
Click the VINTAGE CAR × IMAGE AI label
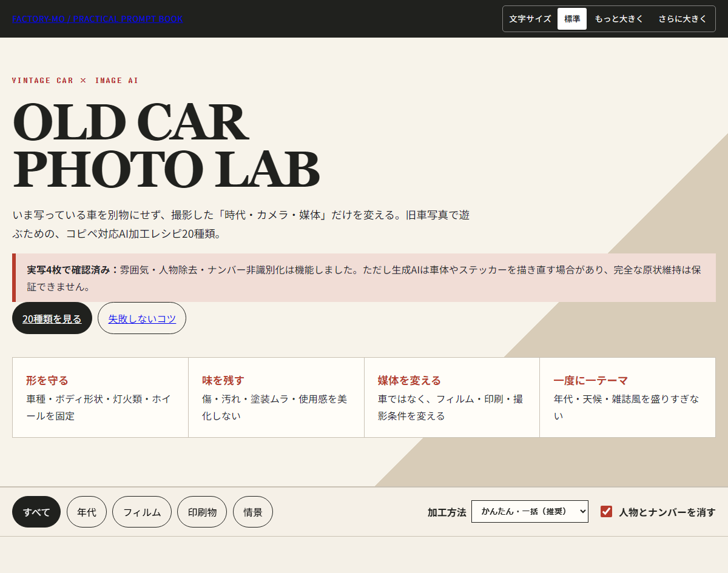pyautogui.click(x=75, y=80)
